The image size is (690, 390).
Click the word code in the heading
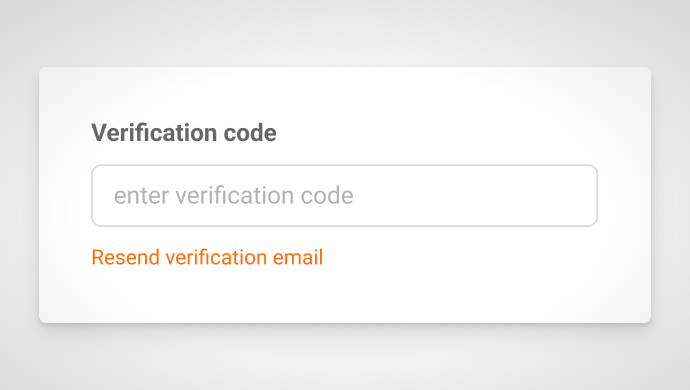tap(250, 132)
